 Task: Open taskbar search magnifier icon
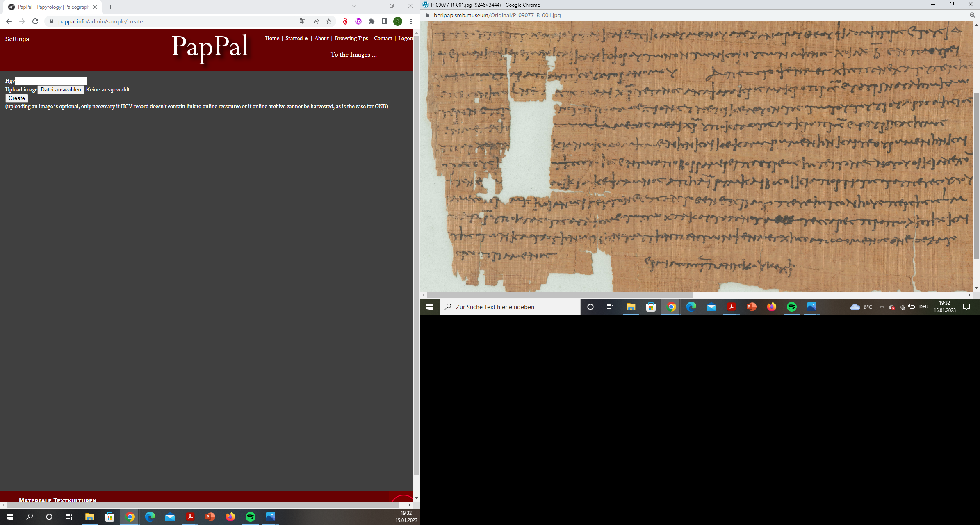click(30, 517)
